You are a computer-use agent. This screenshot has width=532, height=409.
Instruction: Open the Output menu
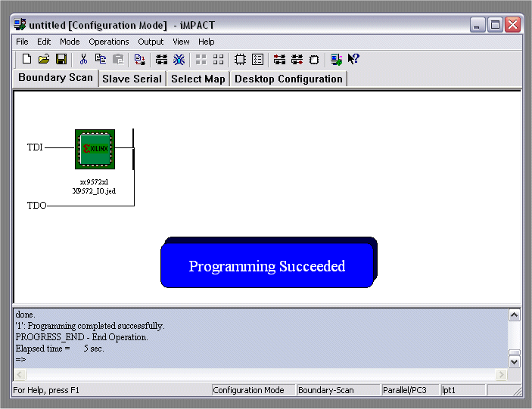pos(151,42)
